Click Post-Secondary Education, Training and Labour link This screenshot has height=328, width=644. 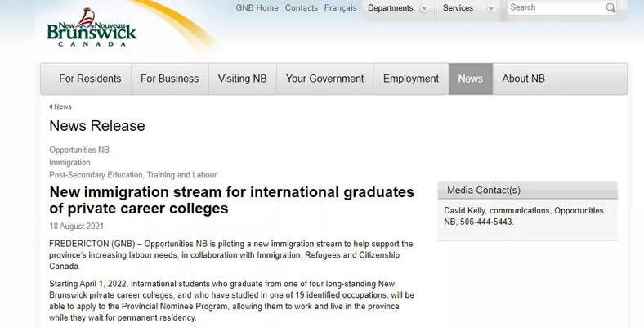pyautogui.click(x=133, y=175)
